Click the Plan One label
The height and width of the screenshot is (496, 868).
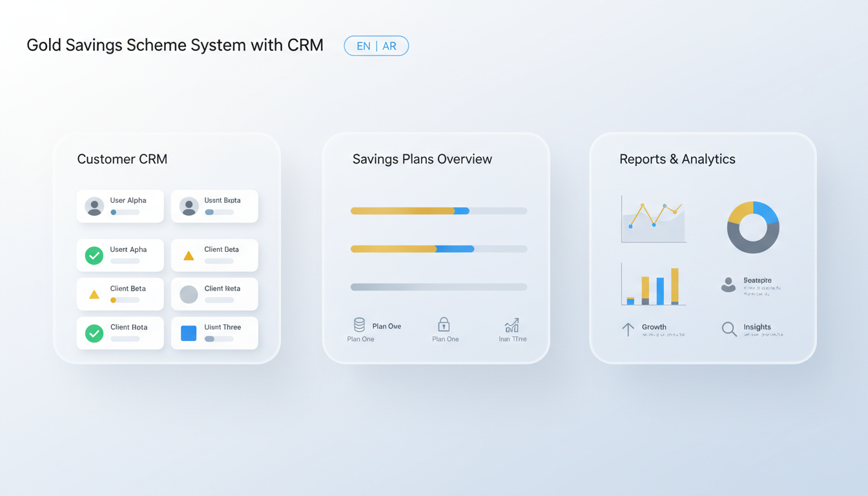pyautogui.click(x=360, y=338)
